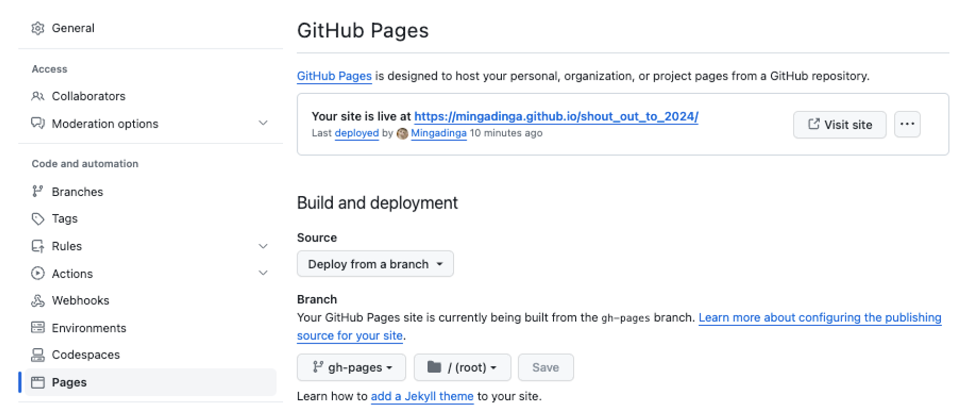Go to Collaborators settings
This screenshot has width=980, height=413.
[x=89, y=96]
